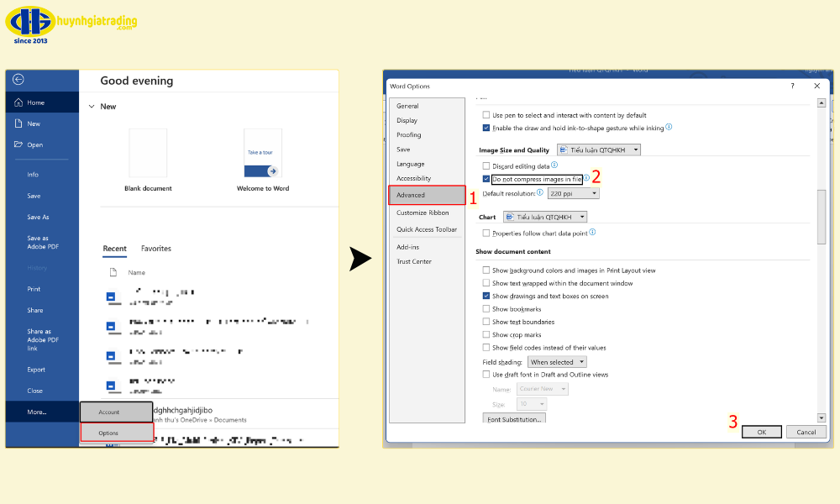Toggle Show drawings and text boxes
This screenshot has height=504, width=840.
pyautogui.click(x=486, y=296)
